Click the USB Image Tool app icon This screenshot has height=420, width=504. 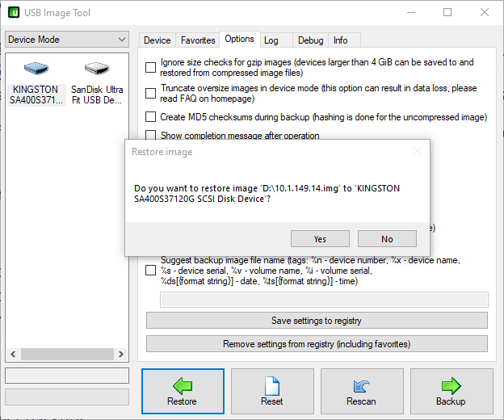(14, 13)
